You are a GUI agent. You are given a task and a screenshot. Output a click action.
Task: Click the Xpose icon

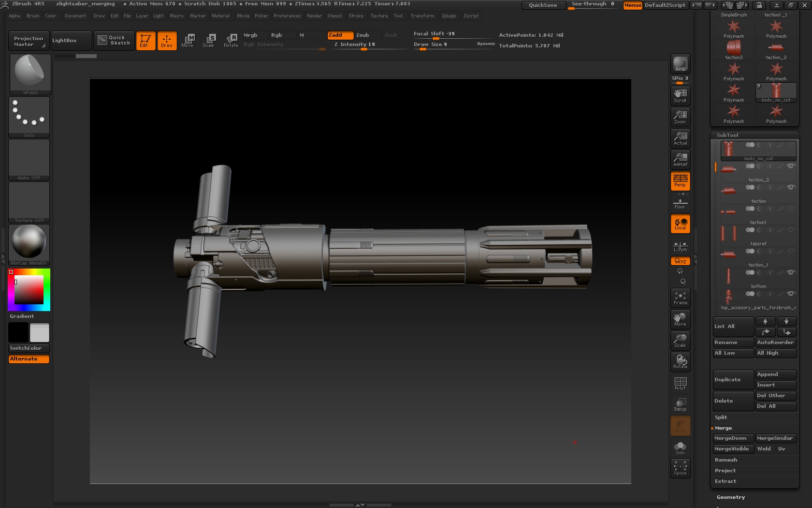tap(680, 468)
